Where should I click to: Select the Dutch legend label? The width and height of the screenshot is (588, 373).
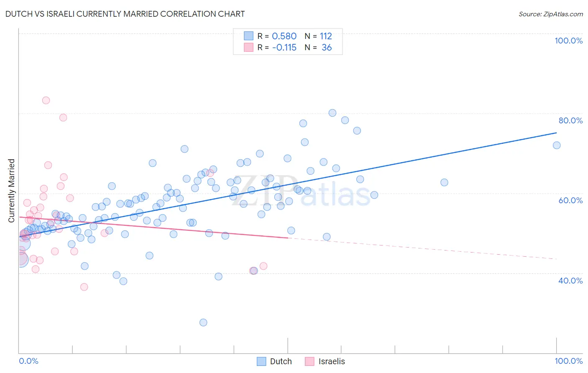(x=281, y=361)
